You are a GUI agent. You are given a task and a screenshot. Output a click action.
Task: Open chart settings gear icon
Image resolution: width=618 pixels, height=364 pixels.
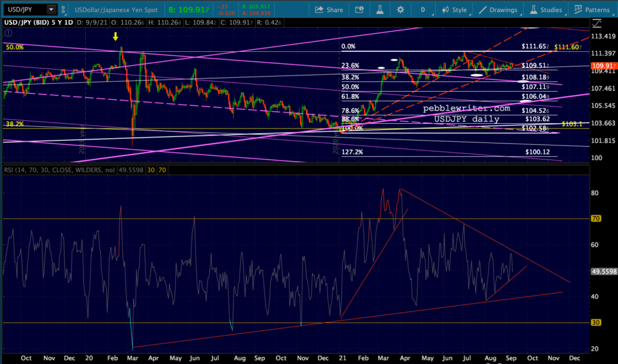[401, 10]
